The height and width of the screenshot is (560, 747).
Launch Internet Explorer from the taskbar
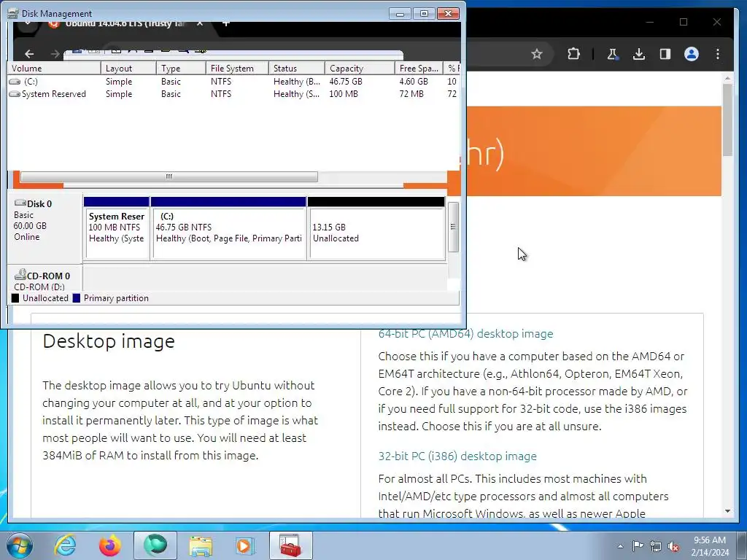click(x=65, y=545)
